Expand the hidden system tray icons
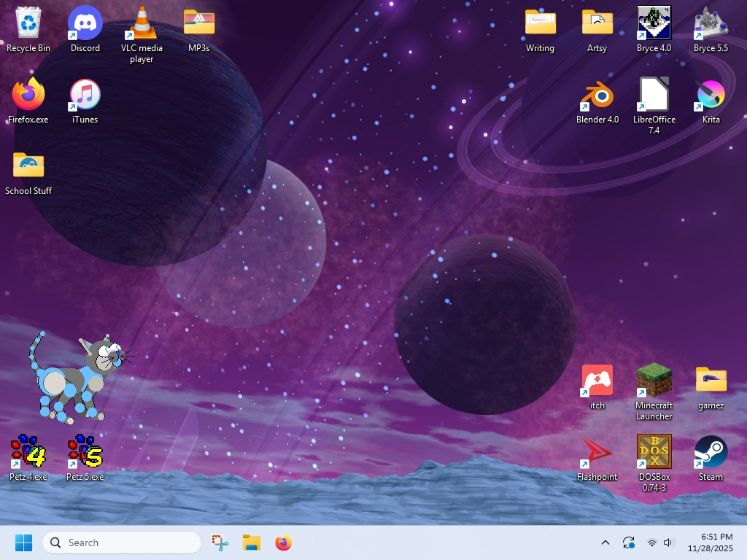The width and height of the screenshot is (747, 560). [605, 542]
